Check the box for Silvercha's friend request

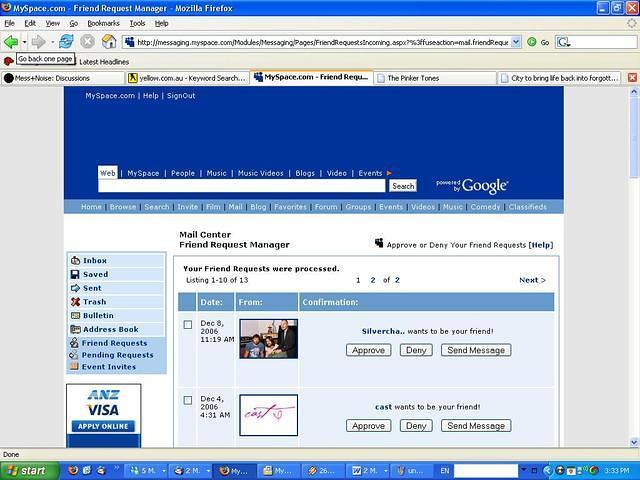[x=188, y=324]
